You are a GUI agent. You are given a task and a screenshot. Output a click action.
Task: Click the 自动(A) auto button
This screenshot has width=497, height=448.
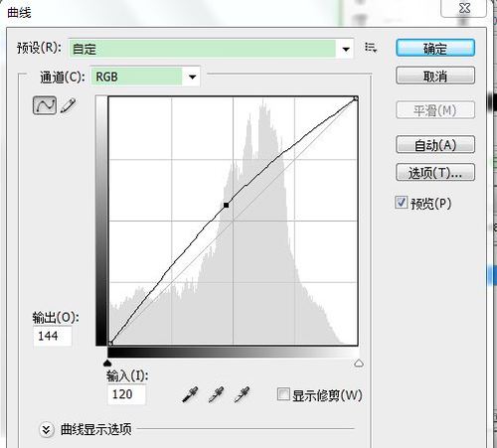tap(435, 145)
